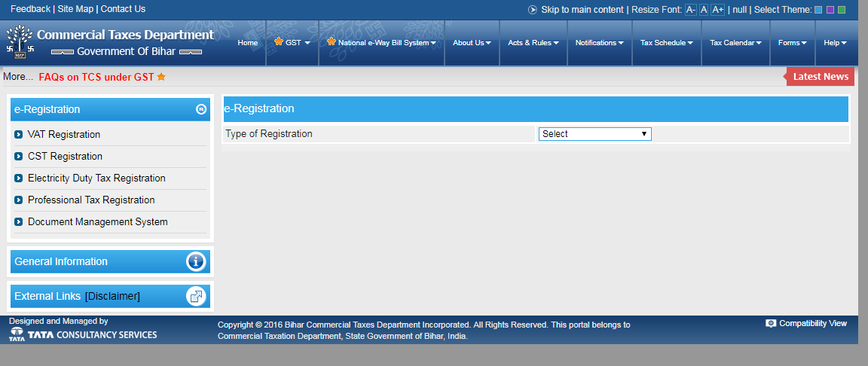Click the e-Registration panel header icon
Image resolution: width=868 pixels, height=366 pixels.
pyautogui.click(x=201, y=109)
